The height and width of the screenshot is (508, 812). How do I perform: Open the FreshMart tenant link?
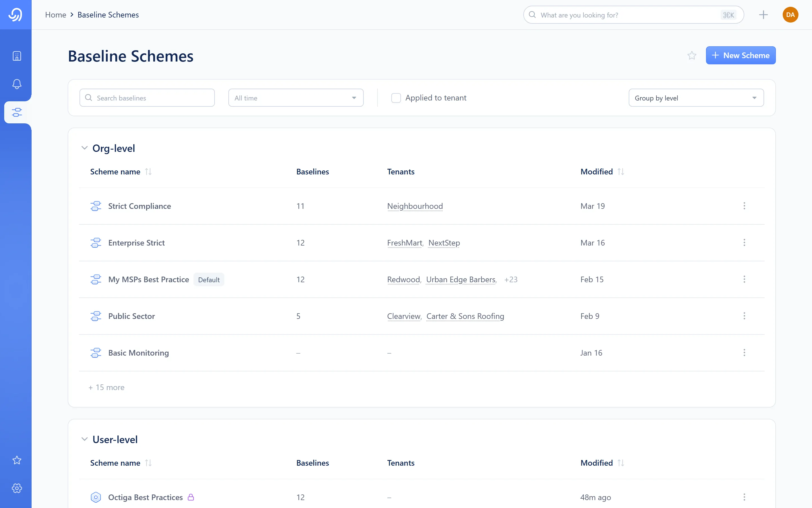pos(405,243)
